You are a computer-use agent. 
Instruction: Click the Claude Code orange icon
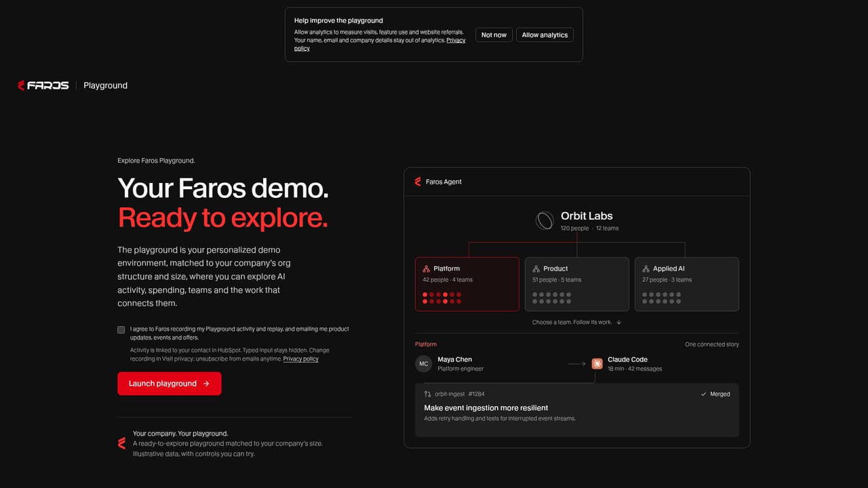[597, 364]
